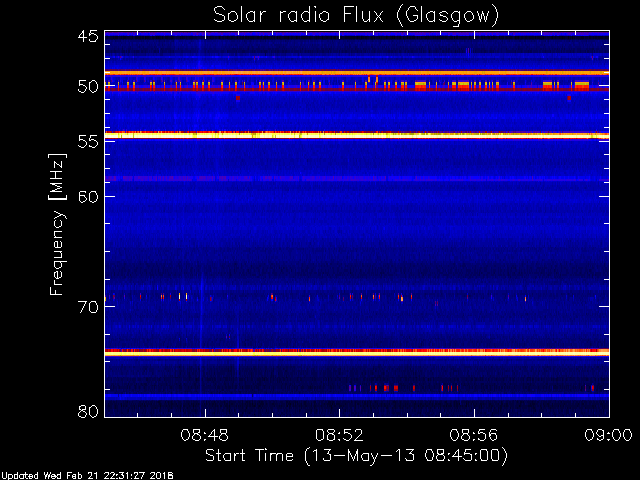The width and height of the screenshot is (640, 480).
Task: Click the bright white band at 55 MHz
Action: pos(357,135)
